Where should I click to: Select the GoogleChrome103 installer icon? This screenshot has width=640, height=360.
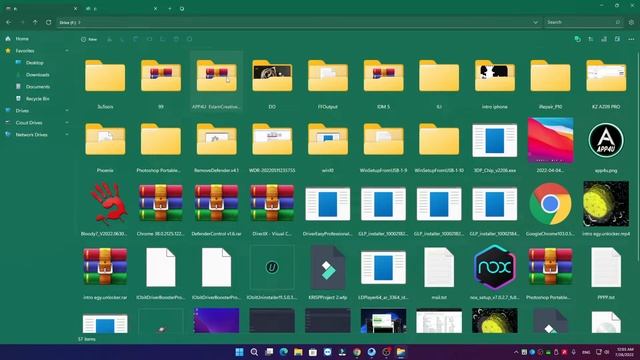tap(550, 210)
